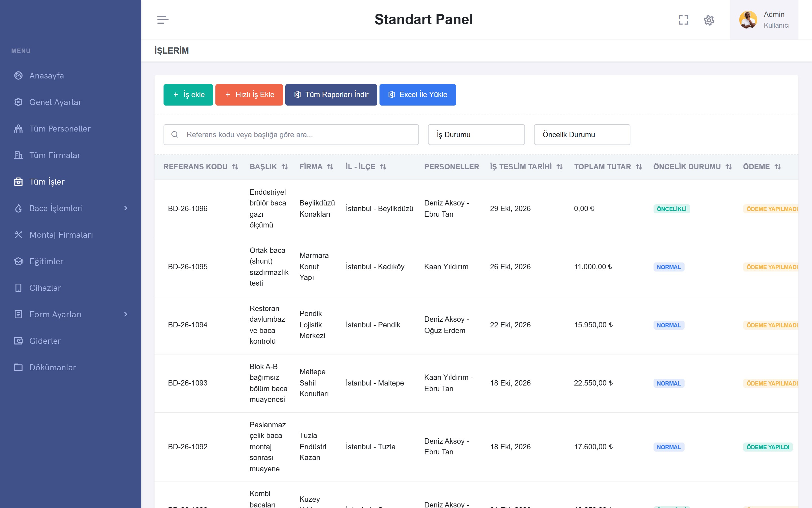Download all reports with Tüm Raporları İndir
The height and width of the screenshot is (508, 812).
331,95
